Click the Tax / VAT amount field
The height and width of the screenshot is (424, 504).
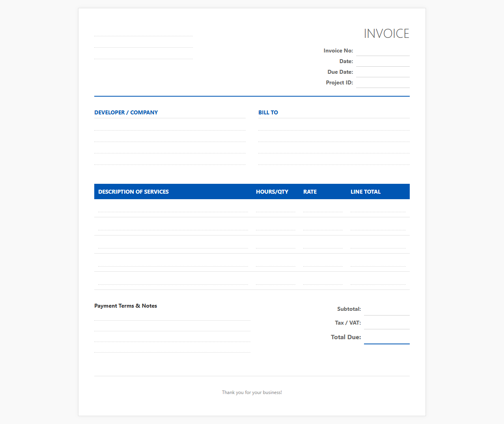pyautogui.click(x=387, y=323)
